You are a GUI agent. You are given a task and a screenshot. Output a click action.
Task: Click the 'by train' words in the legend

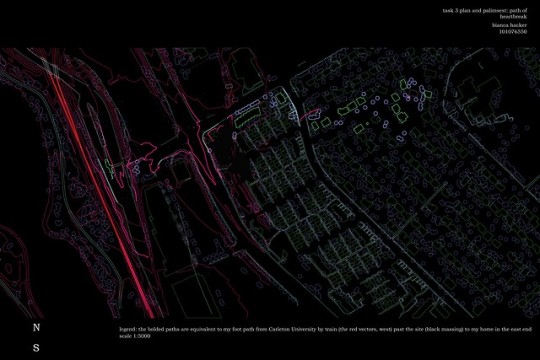point(327,329)
